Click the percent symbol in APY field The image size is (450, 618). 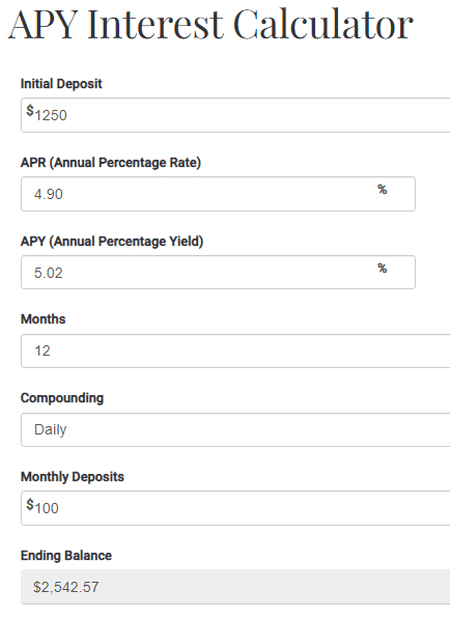382,268
